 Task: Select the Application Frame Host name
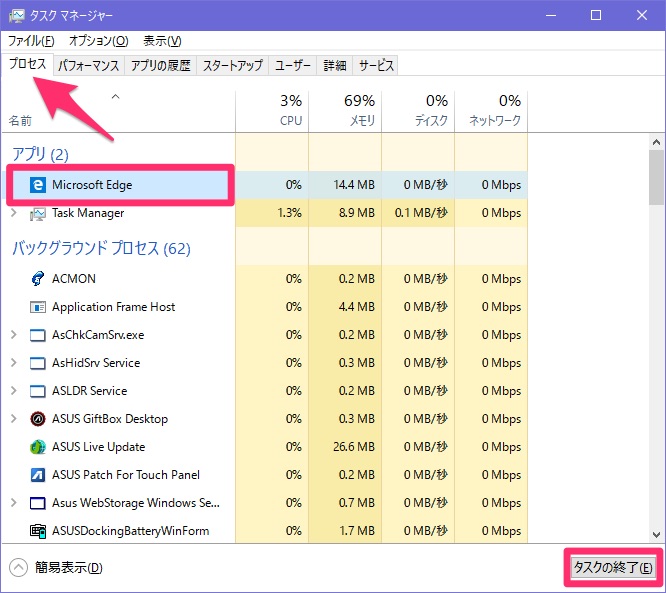point(113,307)
